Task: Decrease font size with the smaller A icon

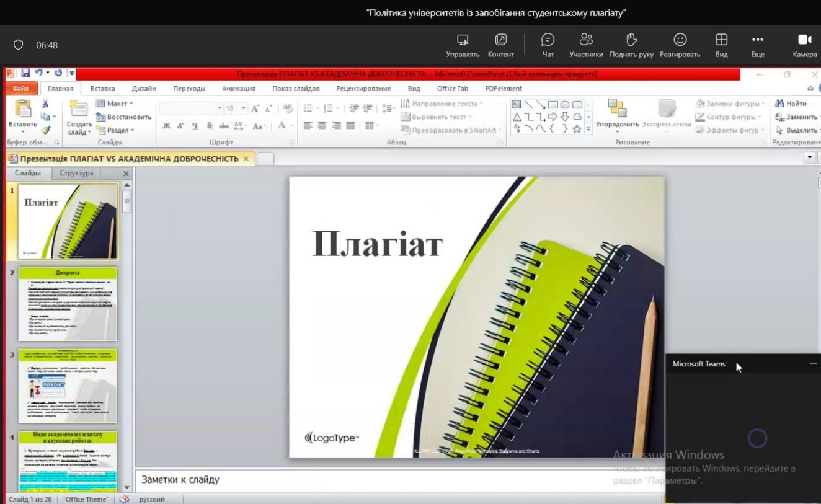Action: 268,108
